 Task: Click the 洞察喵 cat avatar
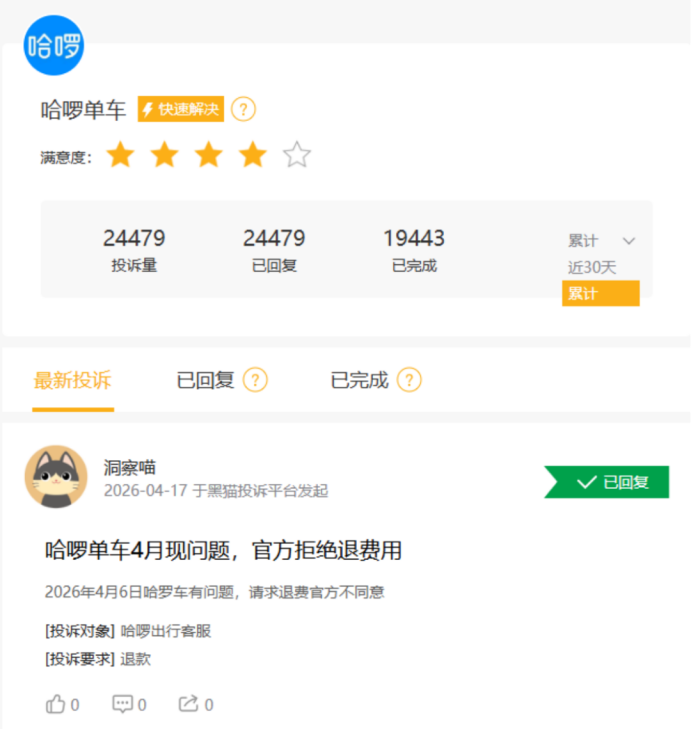(56, 477)
